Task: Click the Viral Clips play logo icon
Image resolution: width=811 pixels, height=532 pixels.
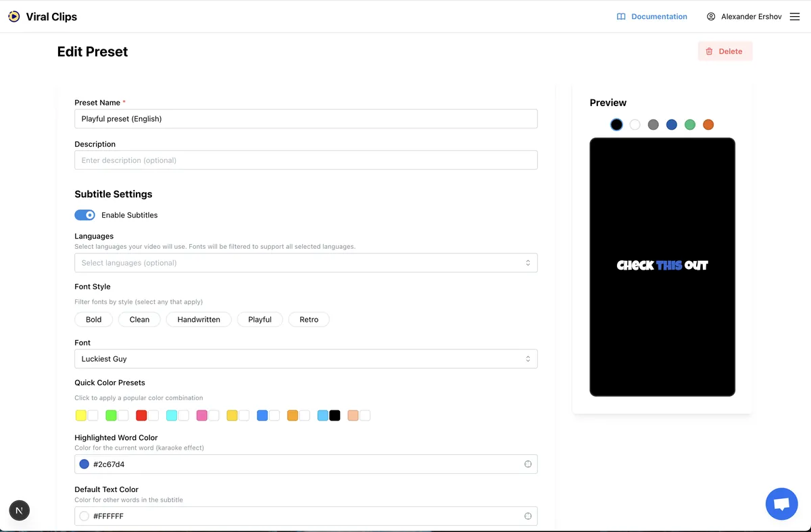Action: point(14,16)
